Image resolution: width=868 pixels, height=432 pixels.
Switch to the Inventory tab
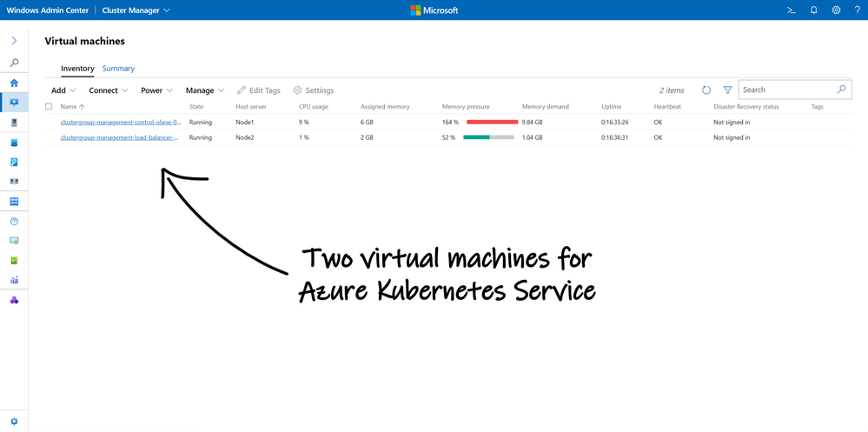tap(77, 69)
